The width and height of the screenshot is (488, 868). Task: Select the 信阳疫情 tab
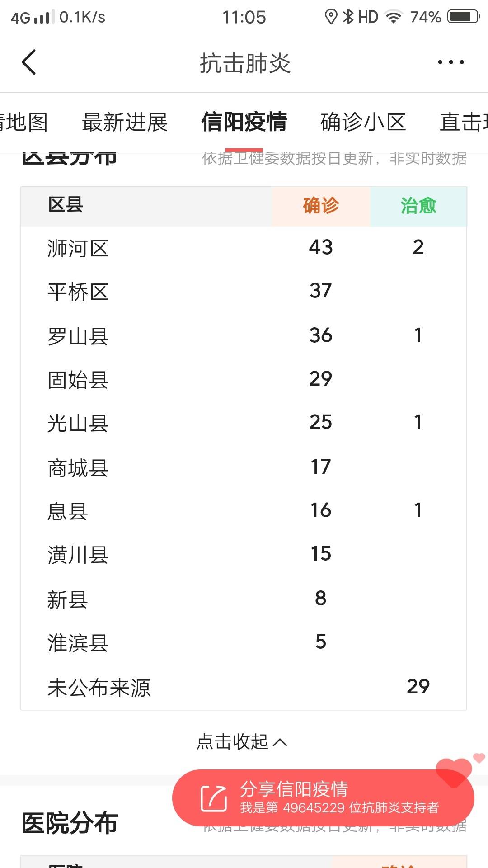244,122
